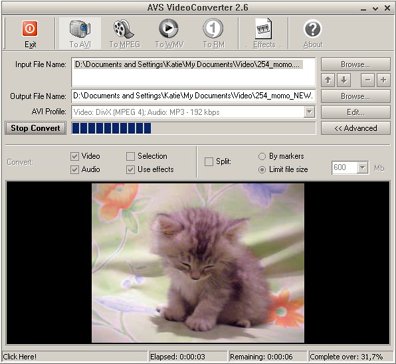Enable the Selection checkbox
The width and height of the screenshot is (396, 364).
tap(130, 156)
